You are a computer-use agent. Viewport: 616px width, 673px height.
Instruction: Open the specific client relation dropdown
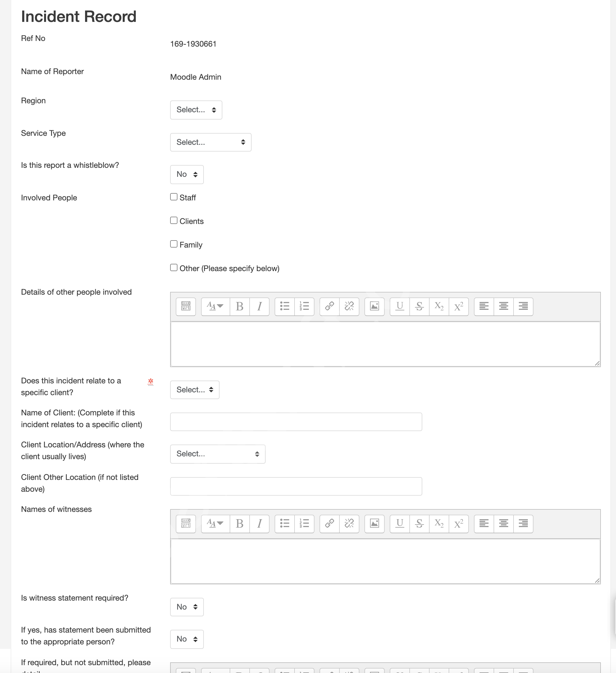[x=195, y=390]
